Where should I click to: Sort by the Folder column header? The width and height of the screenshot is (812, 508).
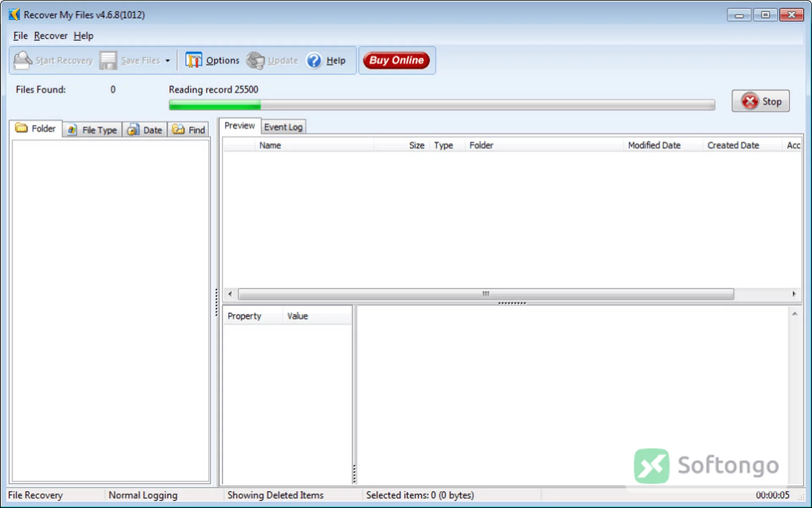pyautogui.click(x=544, y=145)
